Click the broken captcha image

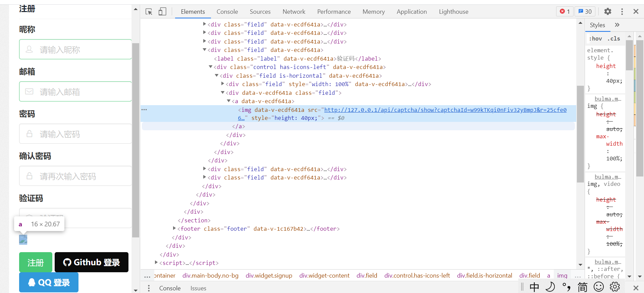tap(23, 240)
